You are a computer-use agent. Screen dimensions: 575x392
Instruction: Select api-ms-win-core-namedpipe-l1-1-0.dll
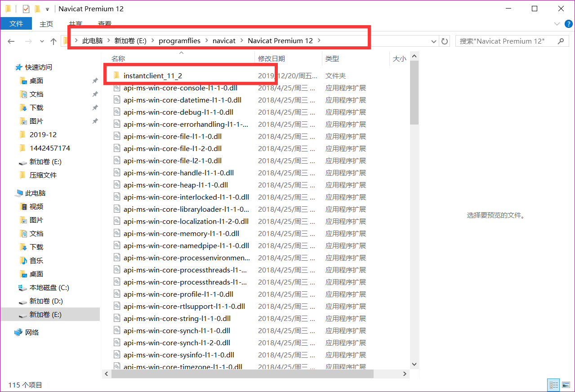tap(186, 246)
